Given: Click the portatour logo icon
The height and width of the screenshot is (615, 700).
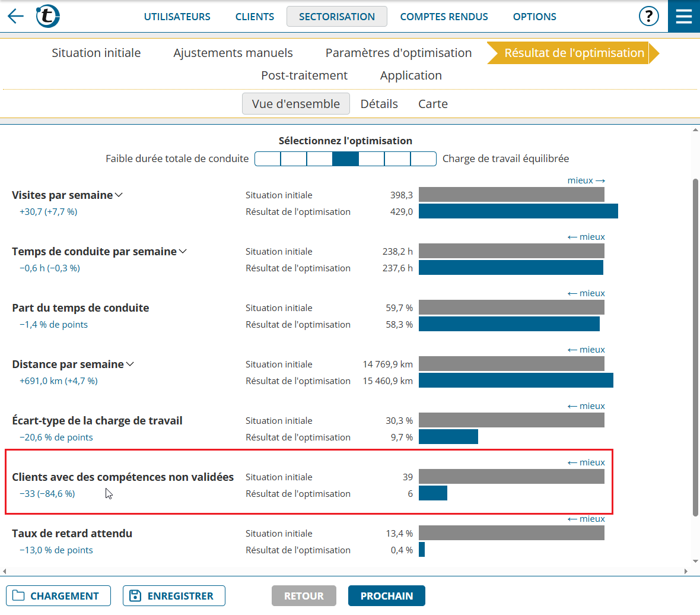Looking at the screenshot, I should [x=47, y=16].
